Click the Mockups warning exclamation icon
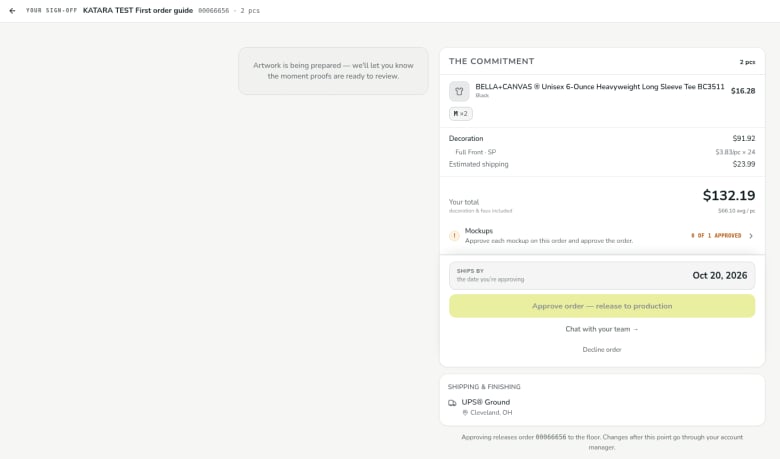780x459 pixels. click(454, 236)
